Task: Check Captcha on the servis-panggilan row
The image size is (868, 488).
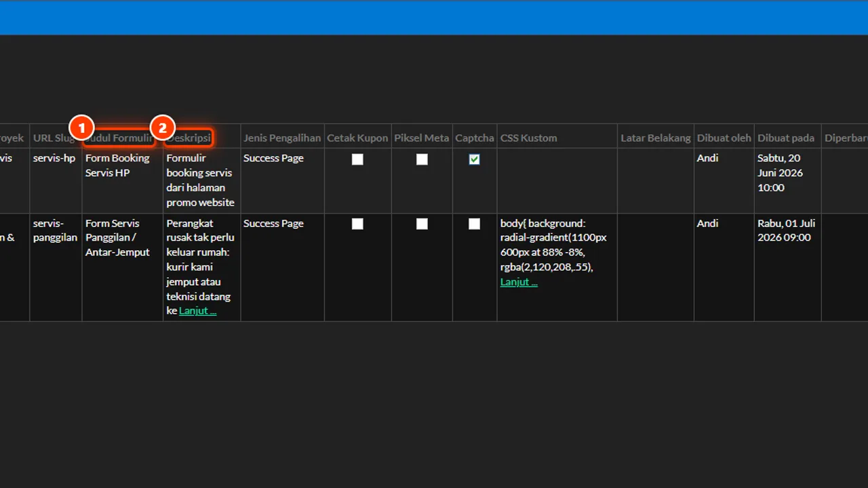Action: click(x=474, y=224)
